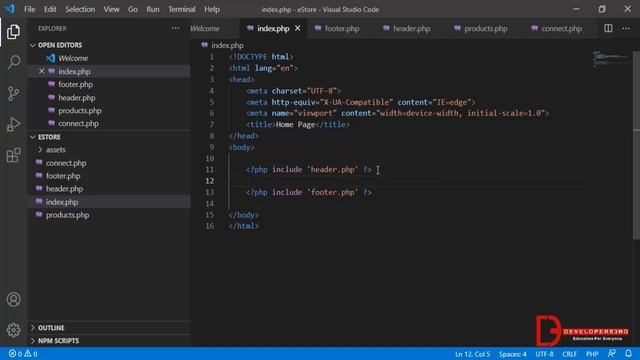The height and width of the screenshot is (360, 640).
Task: Open the Edit menu
Action: pos(50,9)
